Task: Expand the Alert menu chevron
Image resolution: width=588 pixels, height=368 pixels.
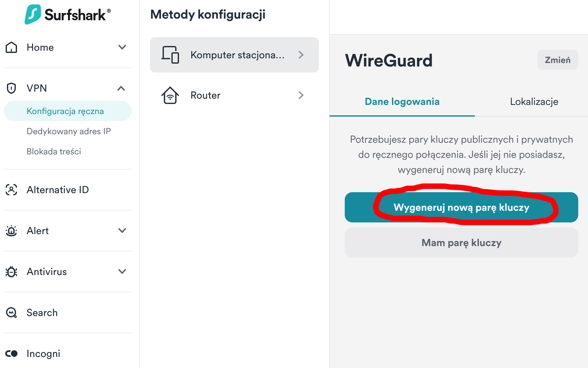Action: click(122, 231)
